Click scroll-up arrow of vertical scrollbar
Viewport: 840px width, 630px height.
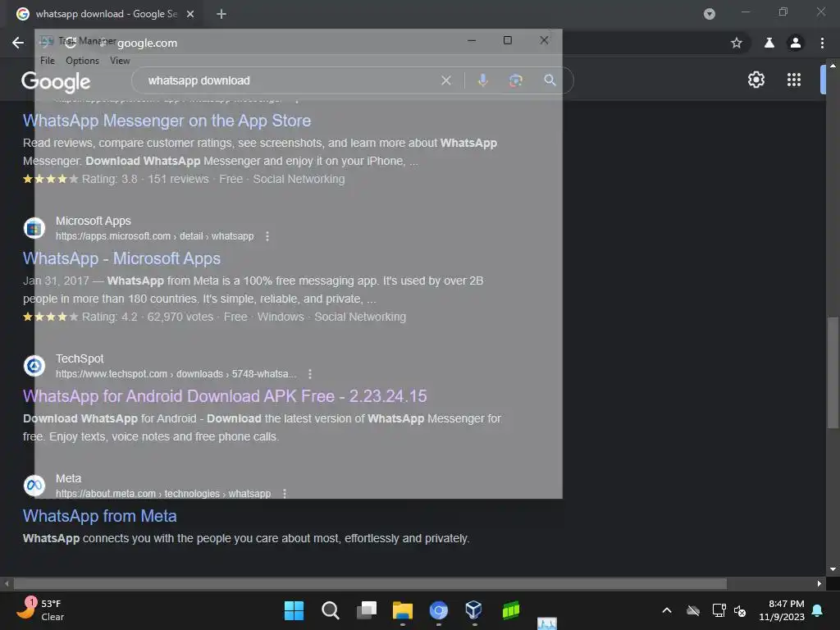click(x=833, y=66)
